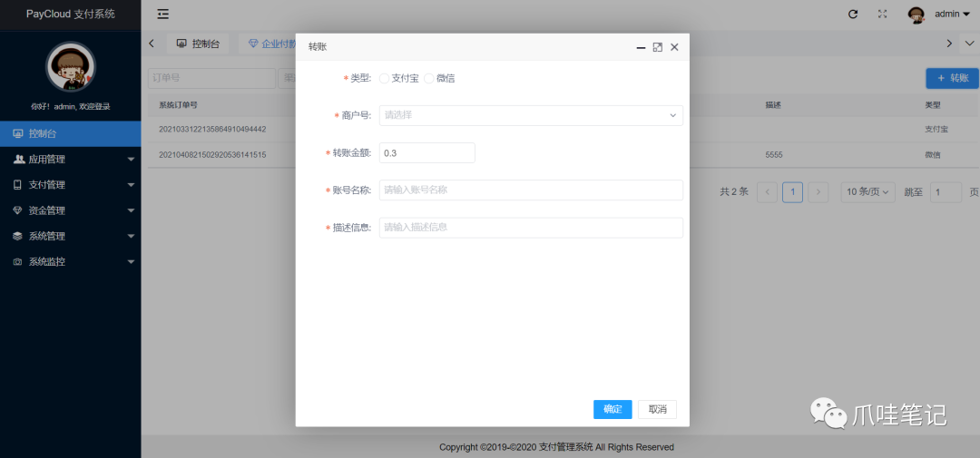Screen dimensions: 980x458
Task: Go to previous page in pagination
Action: tap(767, 192)
